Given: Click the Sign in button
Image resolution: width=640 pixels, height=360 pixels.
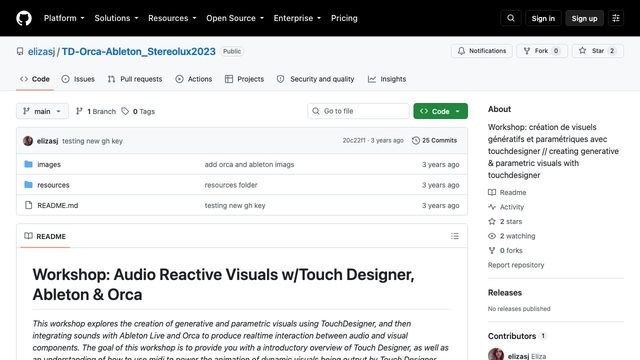Looking at the screenshot, I should pos(543,18).
